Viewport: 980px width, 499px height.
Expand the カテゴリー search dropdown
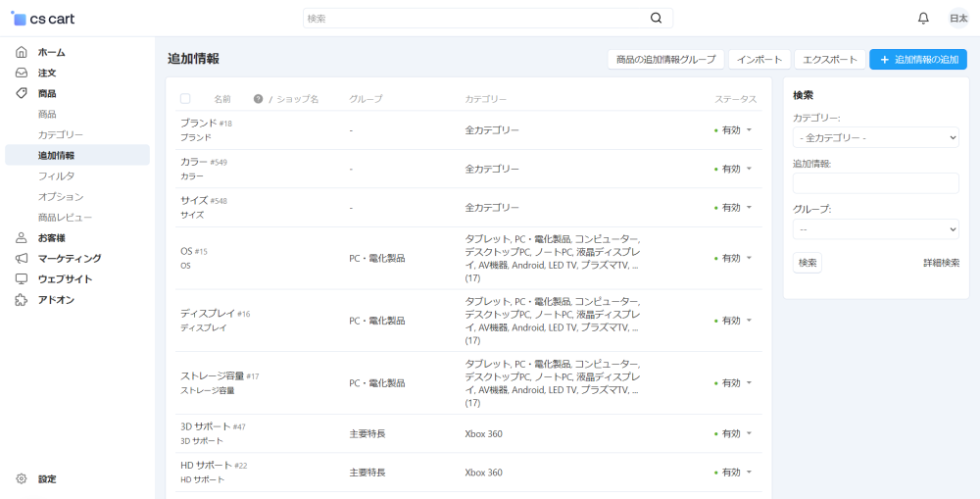pos(875,138)
